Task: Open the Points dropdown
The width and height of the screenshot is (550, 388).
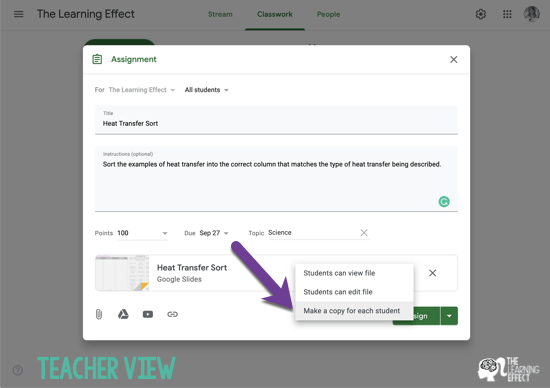Action: click(x=142, y=233)
